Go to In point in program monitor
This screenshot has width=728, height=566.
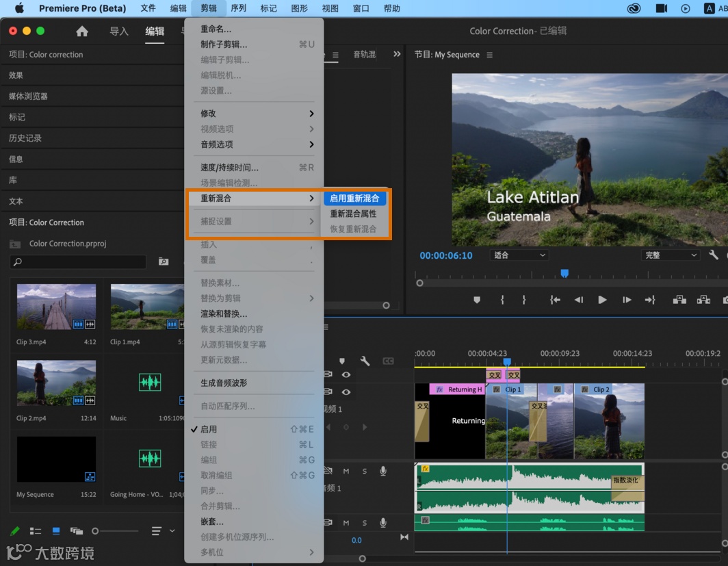(x=555, y=300)
